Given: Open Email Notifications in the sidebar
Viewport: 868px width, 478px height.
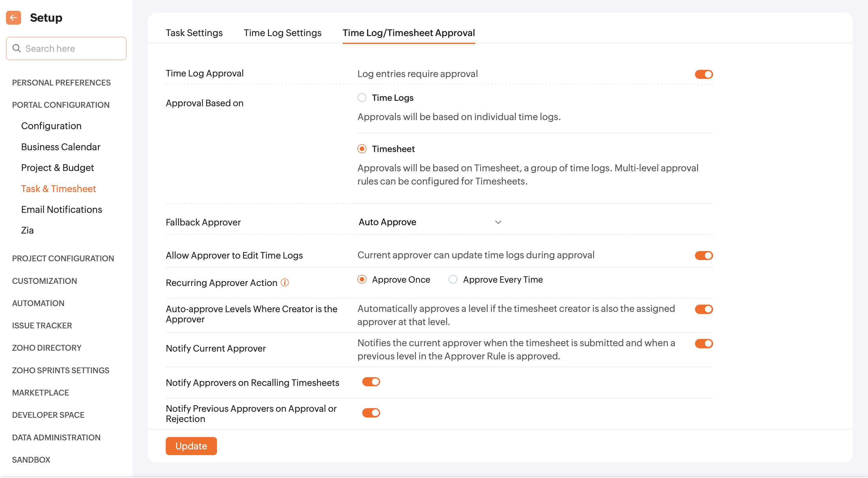Looking at the screenshot, I should 61,210.
